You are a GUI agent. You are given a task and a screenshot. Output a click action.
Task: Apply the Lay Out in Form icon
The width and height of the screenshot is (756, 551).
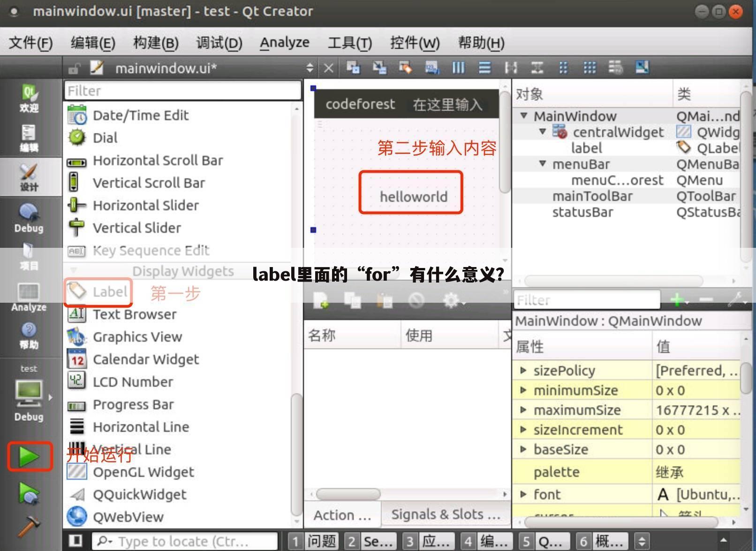pyautogui.click(x=563, y=68)
